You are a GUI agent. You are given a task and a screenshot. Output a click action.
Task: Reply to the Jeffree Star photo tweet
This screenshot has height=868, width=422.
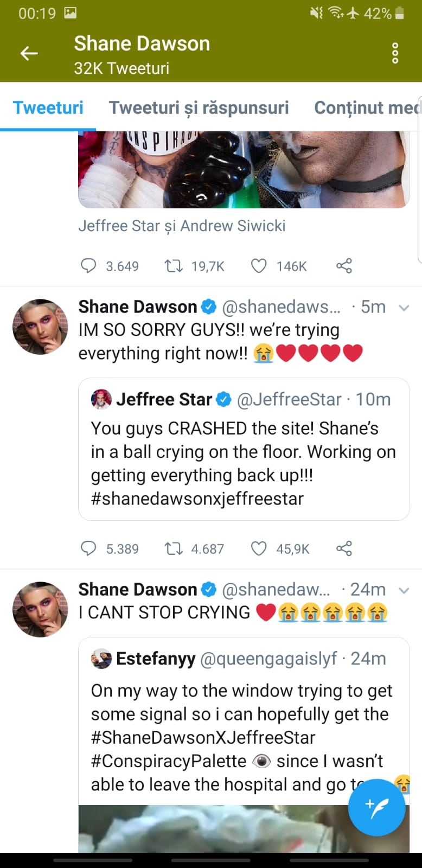coord(88,266)
